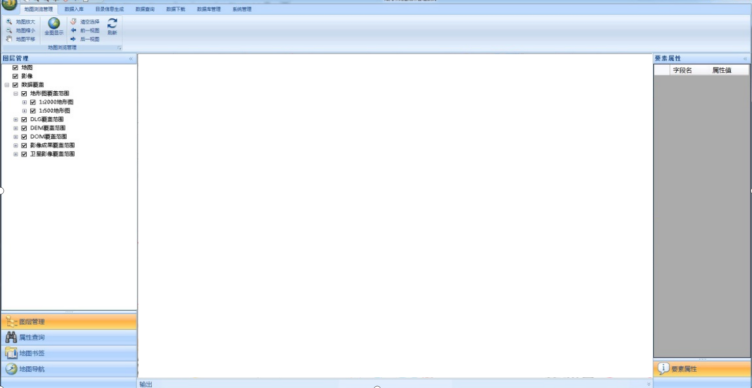Go to next view with right arrow
The width and height of the screenshot is (752, 388).
(x=73, y=39)
